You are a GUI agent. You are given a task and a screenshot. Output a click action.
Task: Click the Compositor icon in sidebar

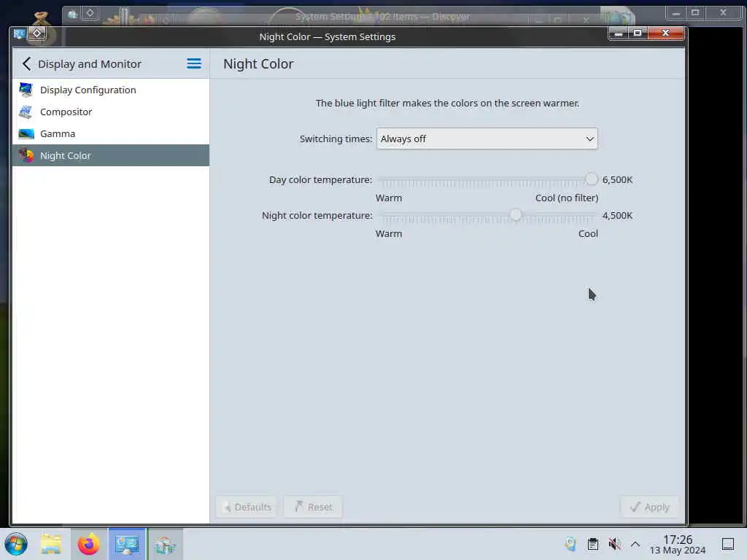(26, 112)
